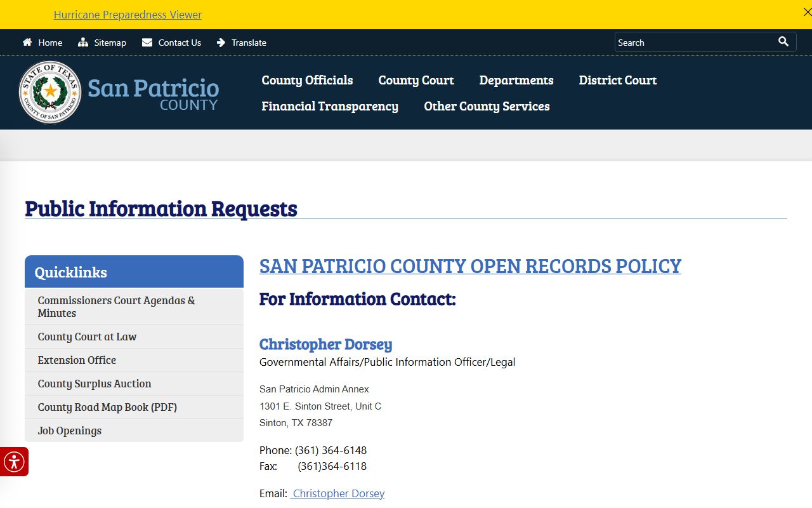This screenshot has width=812, height=508.
Task: Go to the Home link text
Action: pyautogui.click(x=50, y=43)
